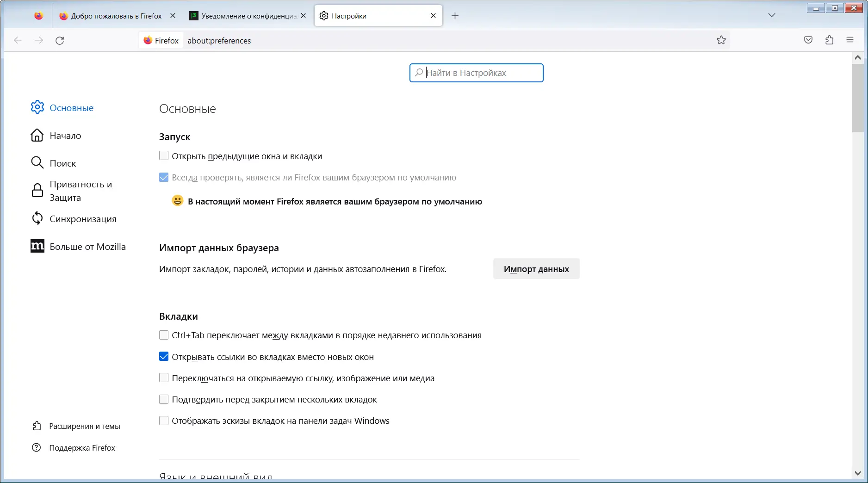Enable "Открыть предыдущие окна и вкладки"
Viewport: 868px width, 483px height.
[164, 156]
